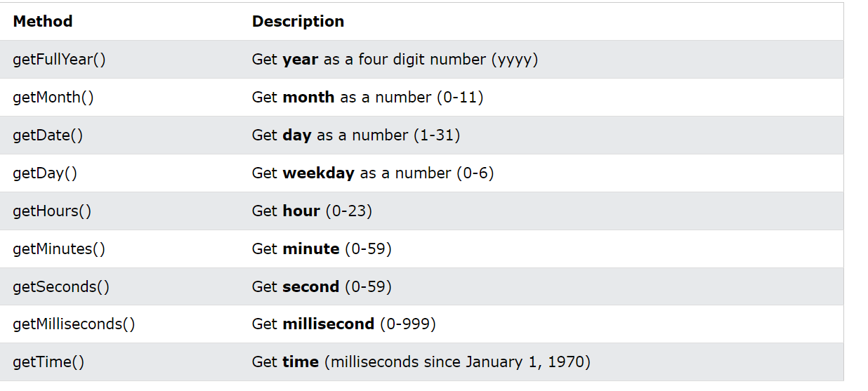Screen dimensions: 868x391
Task: Select the getMilliseconds() method name
Action: pos(74,324)
